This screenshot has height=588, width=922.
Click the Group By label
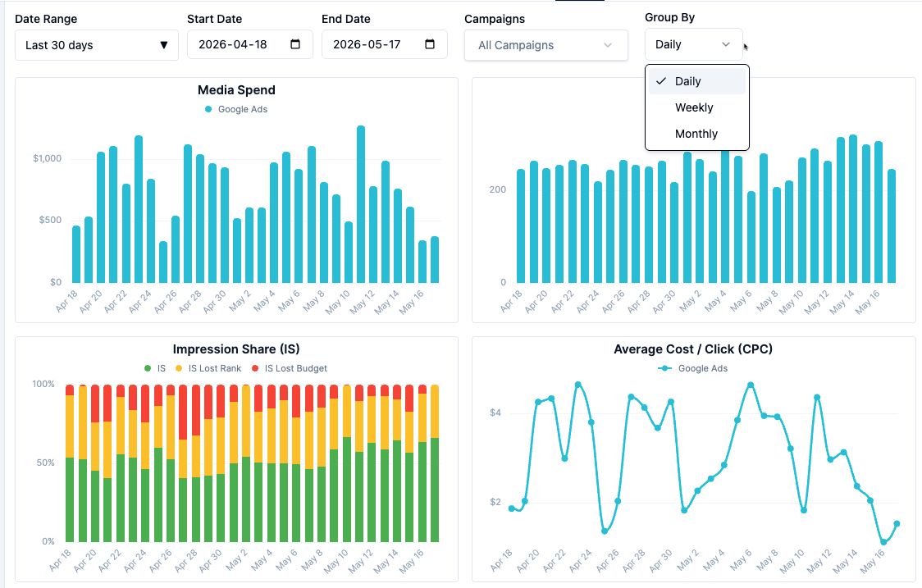669,18
